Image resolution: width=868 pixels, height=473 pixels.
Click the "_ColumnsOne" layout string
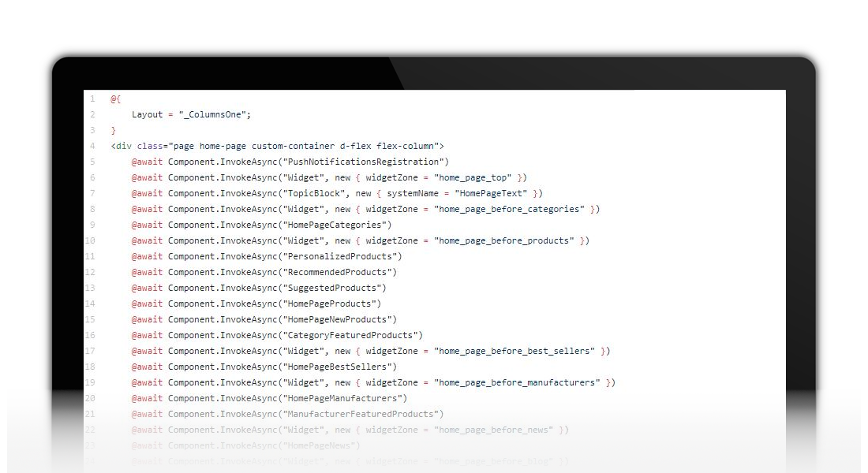(x=211, y=114)
